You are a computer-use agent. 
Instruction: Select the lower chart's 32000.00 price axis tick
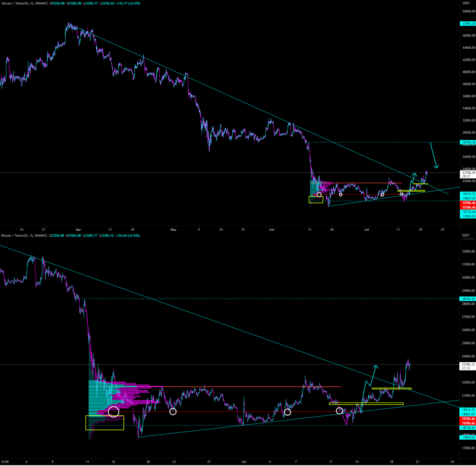click(469, 251)
